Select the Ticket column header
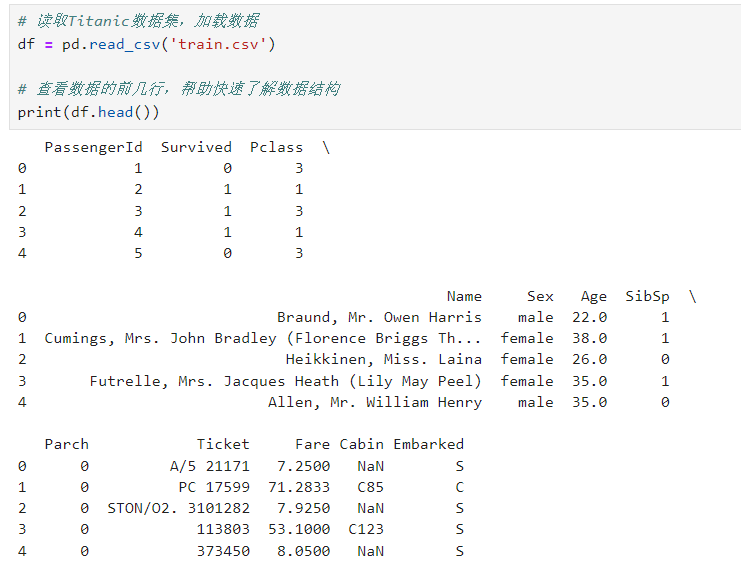This screenshot has width=741, height=562. (x=223, y=444)
